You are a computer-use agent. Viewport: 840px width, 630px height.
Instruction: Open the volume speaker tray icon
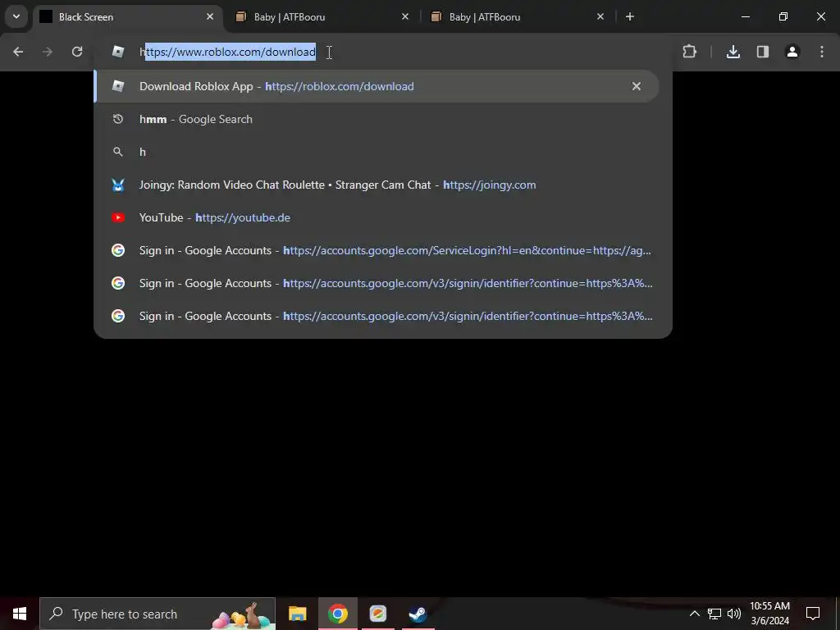tap(734, 614)
